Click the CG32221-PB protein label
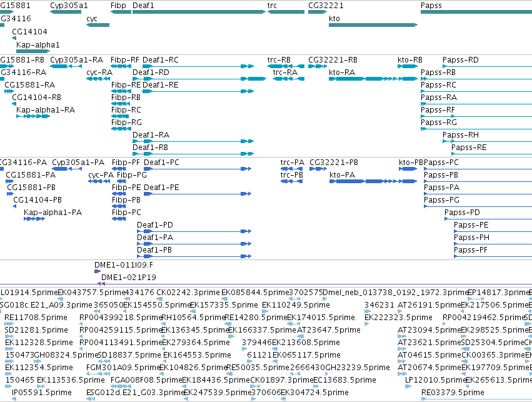 click(334, 163)
